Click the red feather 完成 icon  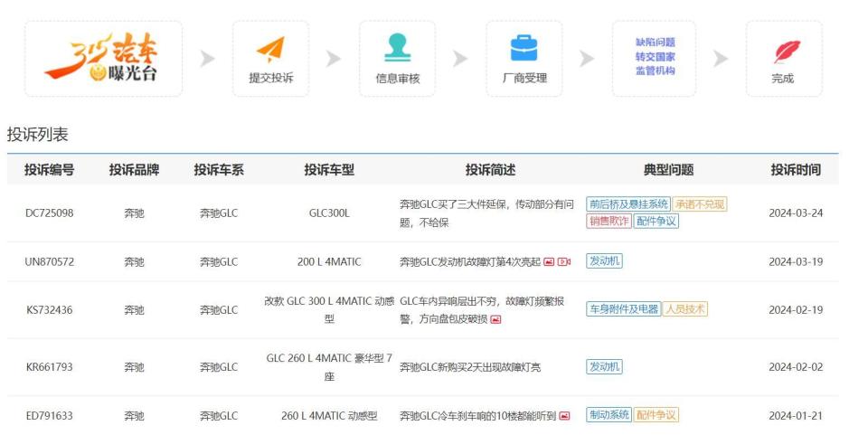coord(786,52)
